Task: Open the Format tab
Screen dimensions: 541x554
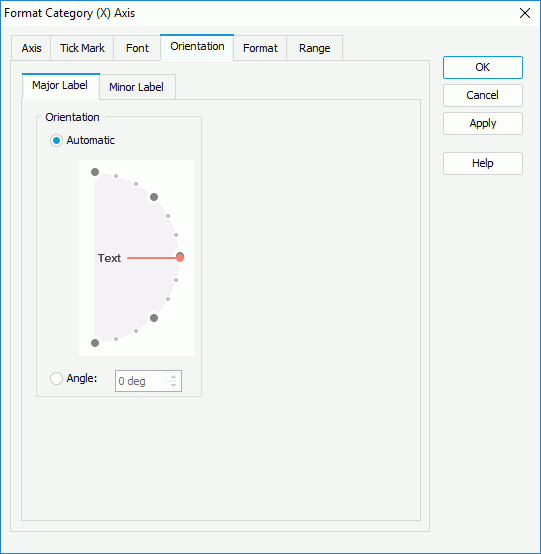Action: (x=260, y=48)
